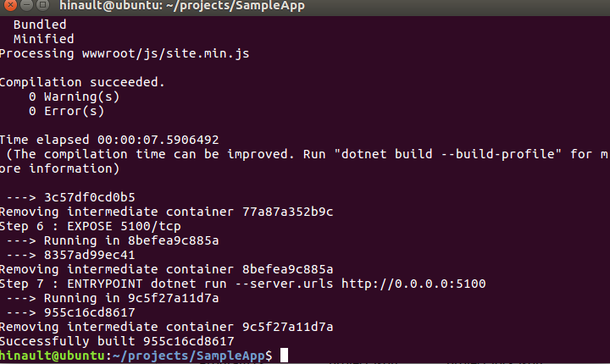Click the "Minified" output line
Viewport: 610px width, 364px height.
click(43, 39)
